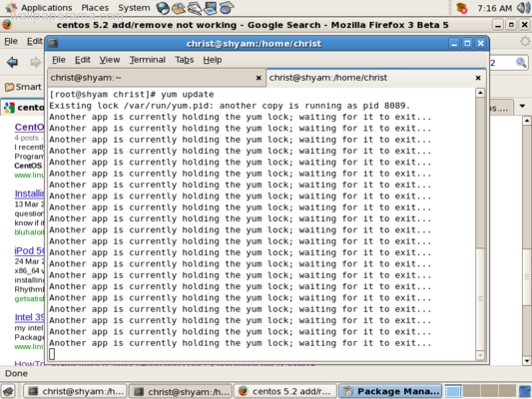Click the 7:16 AM clock
This screenshot has width=532, height=399.
click(x=494, y=8)
